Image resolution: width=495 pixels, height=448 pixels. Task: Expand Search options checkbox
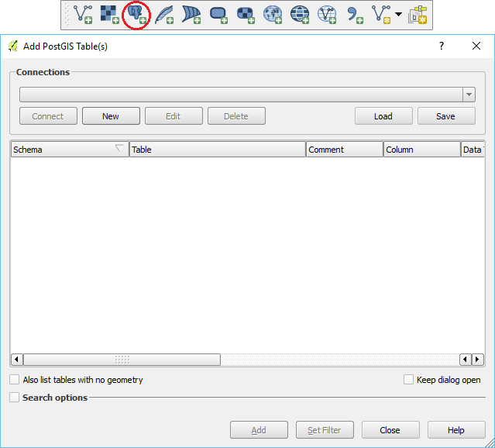coord(14,398)
